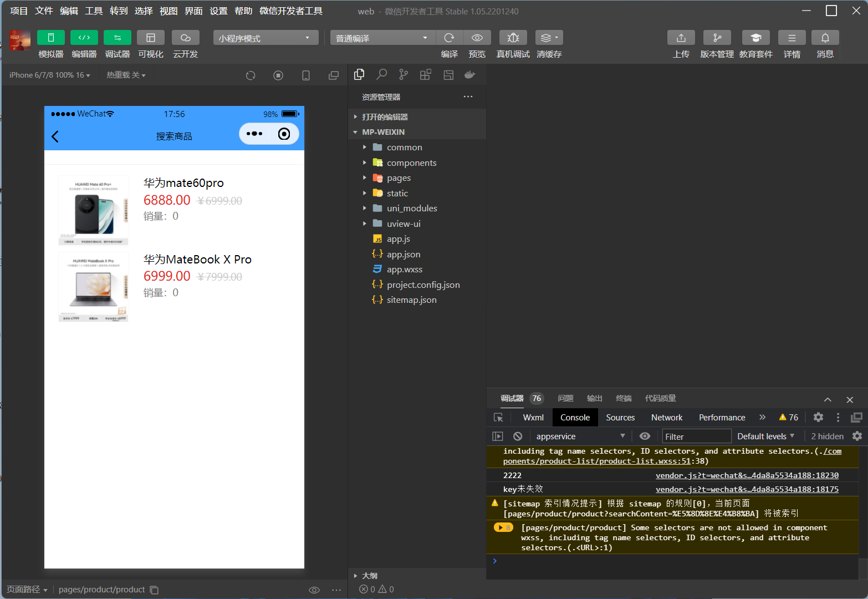The height and width of the screenshot is (599, 868).
Task: Open 版本管理 version control
Action: coord(717,38)
